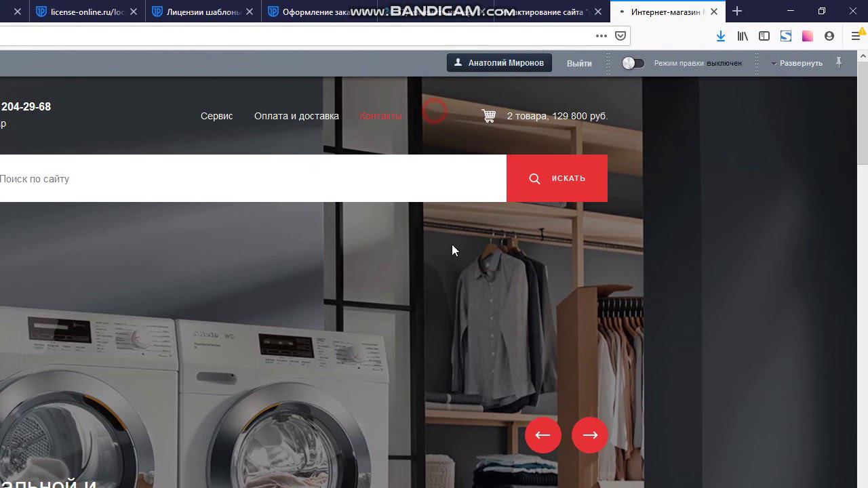This screenshot has height=488, width=868.
Task: Minimize the Firefox window
Action: pos(790,11)
